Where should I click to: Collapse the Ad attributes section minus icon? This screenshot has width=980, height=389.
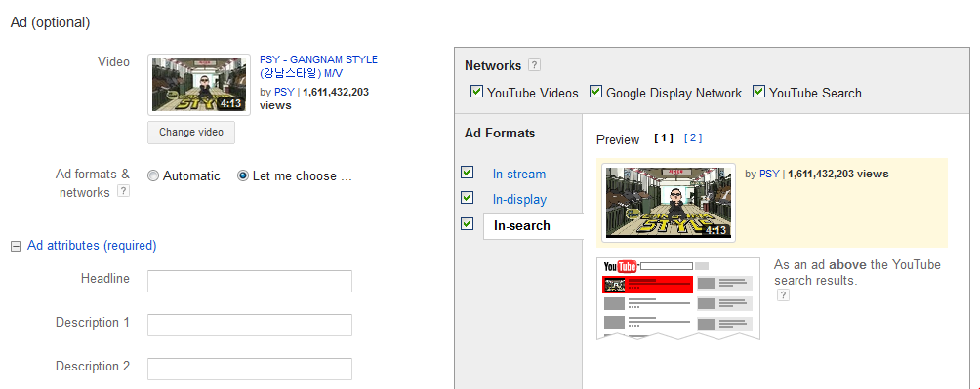[16, 246]
